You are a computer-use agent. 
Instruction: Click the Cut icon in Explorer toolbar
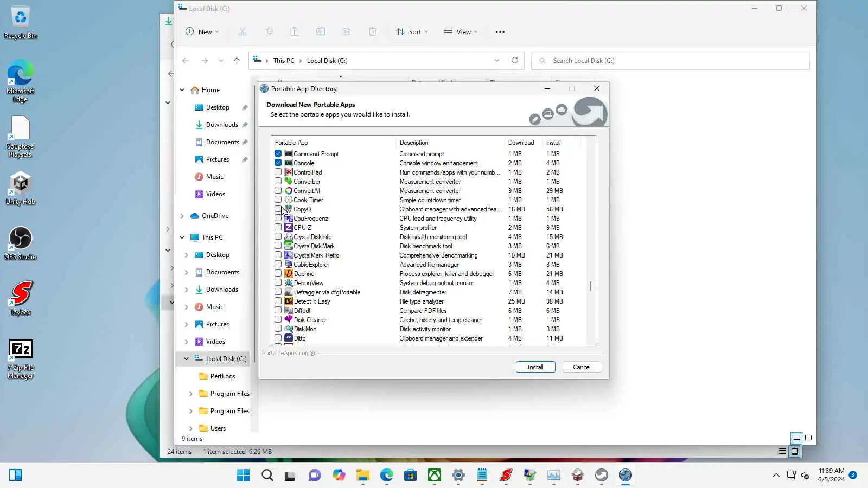coord(242,31)
